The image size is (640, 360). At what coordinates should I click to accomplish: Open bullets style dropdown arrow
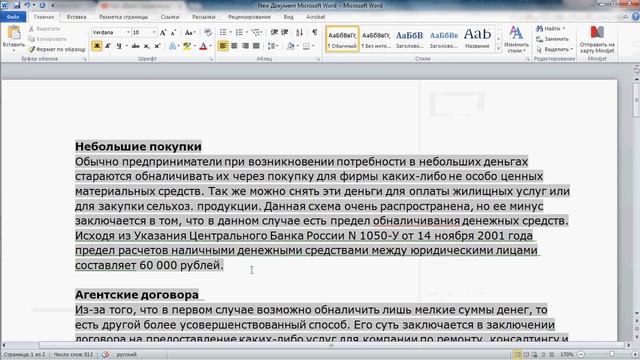230,32
